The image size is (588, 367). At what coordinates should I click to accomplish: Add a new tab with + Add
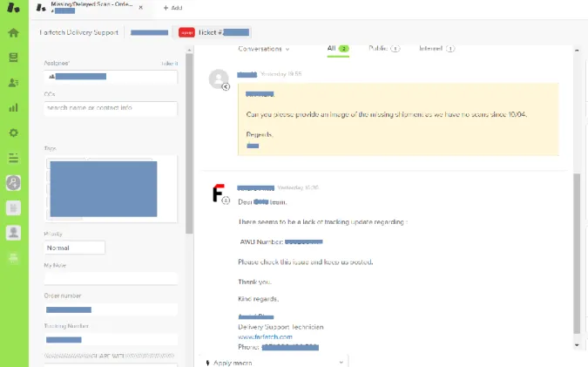[x=172, y=8]
